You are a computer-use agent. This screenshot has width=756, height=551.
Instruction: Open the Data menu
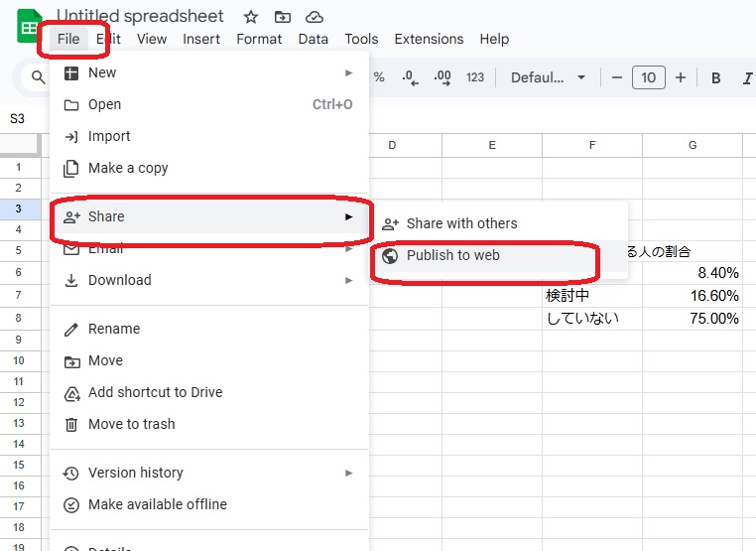pyautogui.click(x=313, y=39)
